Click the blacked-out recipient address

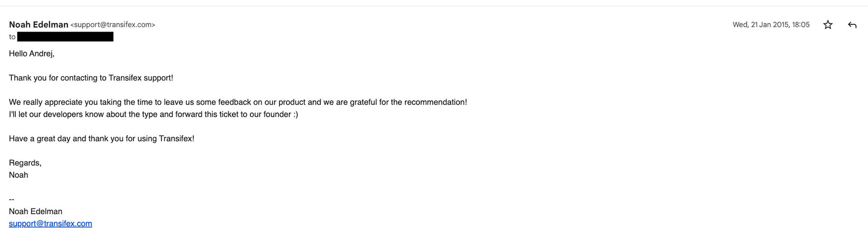(x=65, y=37)
